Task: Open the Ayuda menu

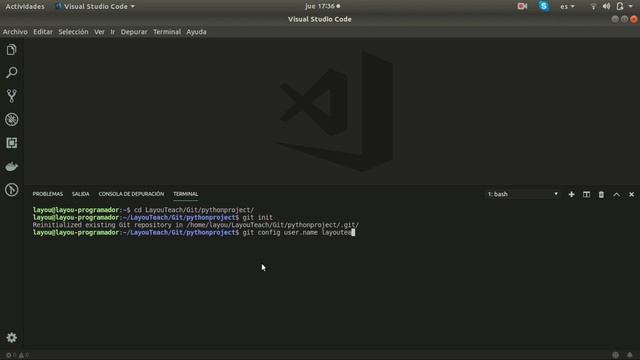Action: point(196,32)
